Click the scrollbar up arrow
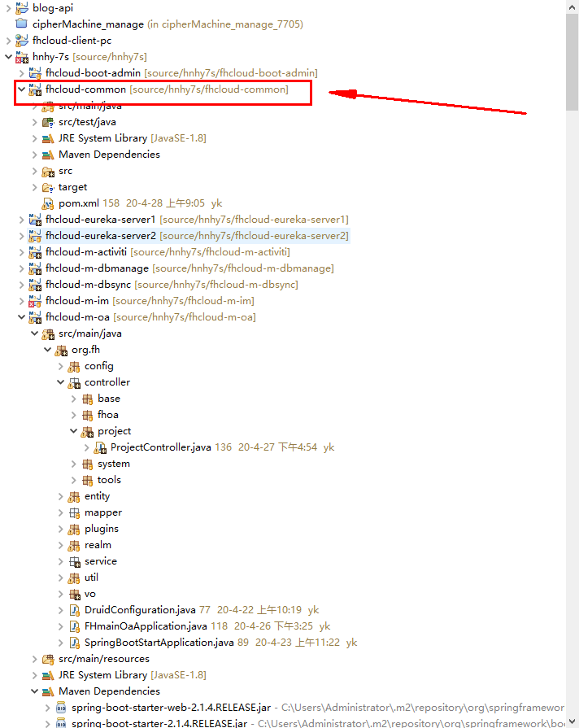 click(572, 7)
